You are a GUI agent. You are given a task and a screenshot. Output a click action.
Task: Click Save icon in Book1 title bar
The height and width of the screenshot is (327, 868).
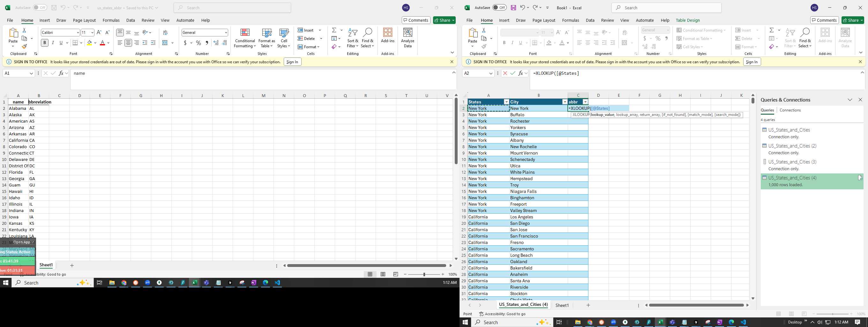513,7
